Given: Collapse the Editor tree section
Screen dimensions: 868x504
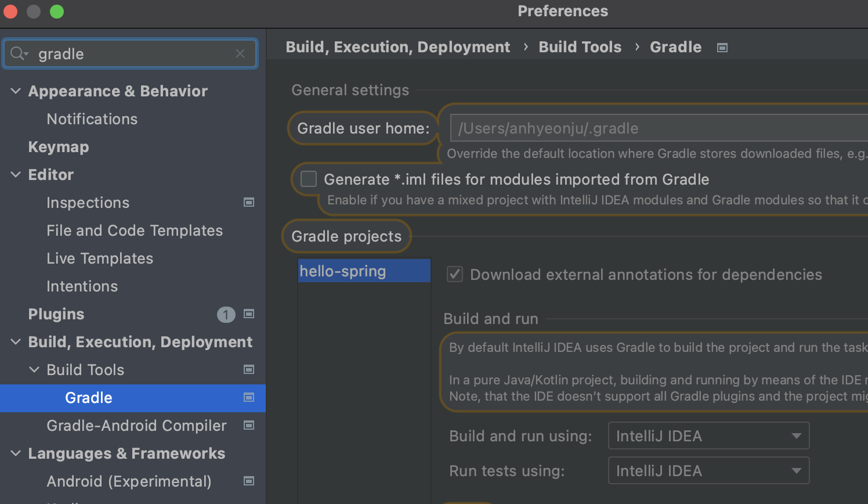Looking at the screenshot, I should pyautogui.click(x=16, y=175).
